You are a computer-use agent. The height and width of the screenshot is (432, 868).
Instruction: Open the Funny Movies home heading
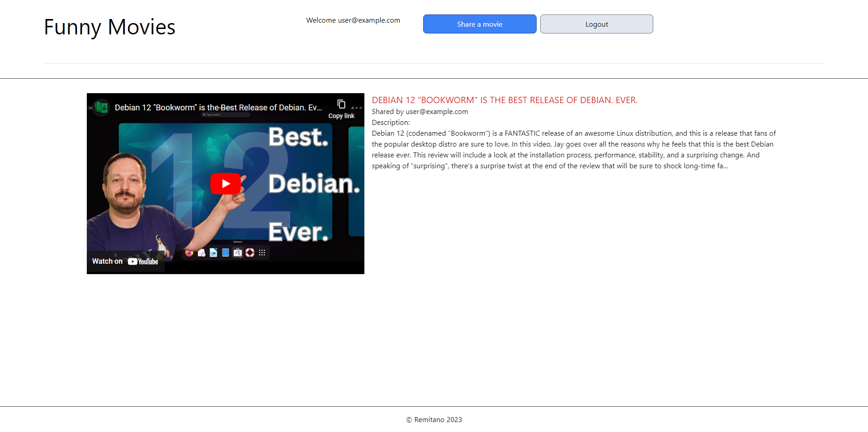coord(109,27)
